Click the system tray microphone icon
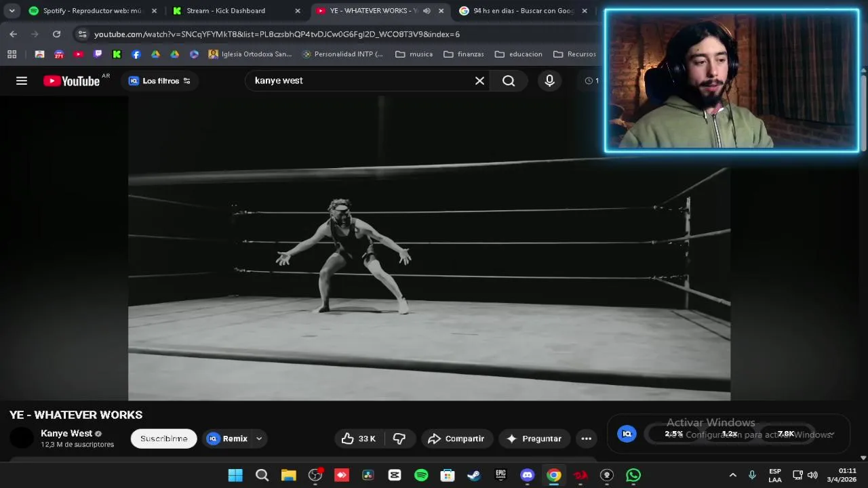868x488 pixels. (752, 475)
